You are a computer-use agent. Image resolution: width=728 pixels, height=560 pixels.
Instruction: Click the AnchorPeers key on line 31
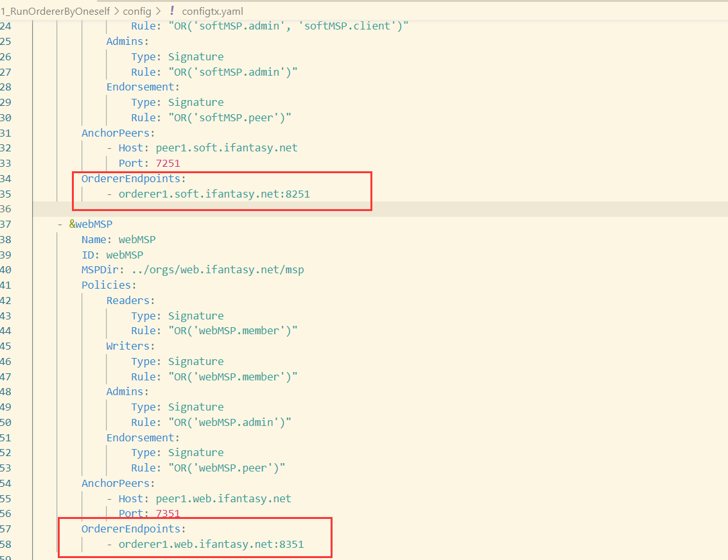pos(115,133)
